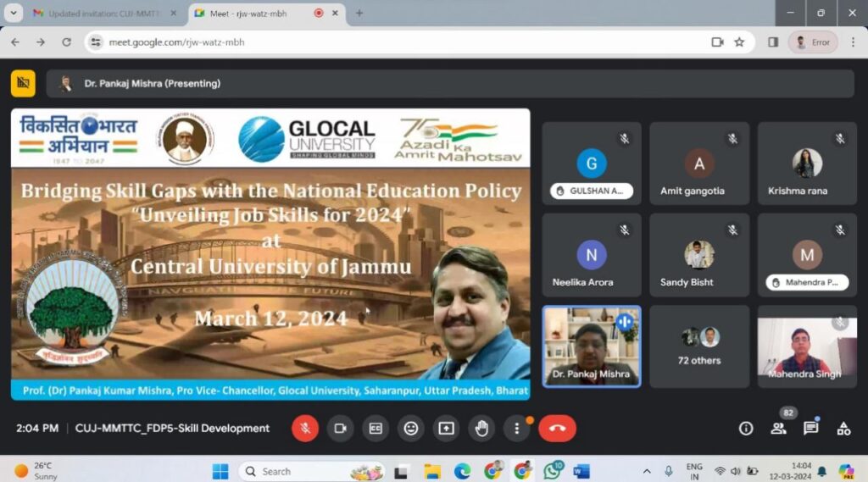Show hidden system tray icons
868x482 pixels.
[x=647, y=472]
